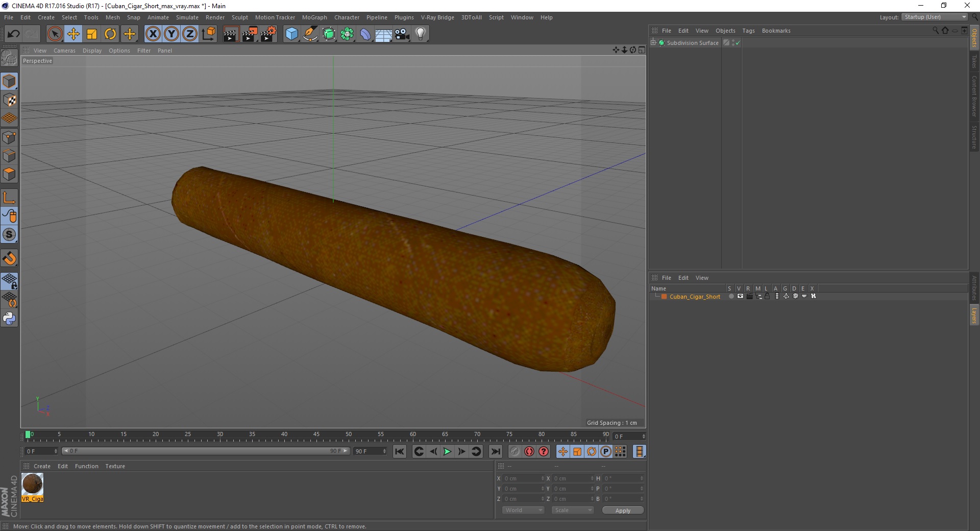Open the MoGraph menu

314,17
